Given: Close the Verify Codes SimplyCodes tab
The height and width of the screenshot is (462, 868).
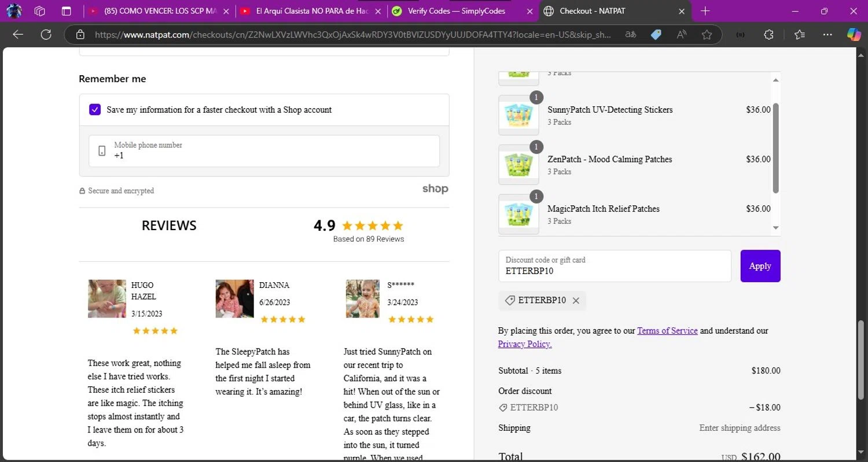Looking at the screenshot, I should pos(528,11).
